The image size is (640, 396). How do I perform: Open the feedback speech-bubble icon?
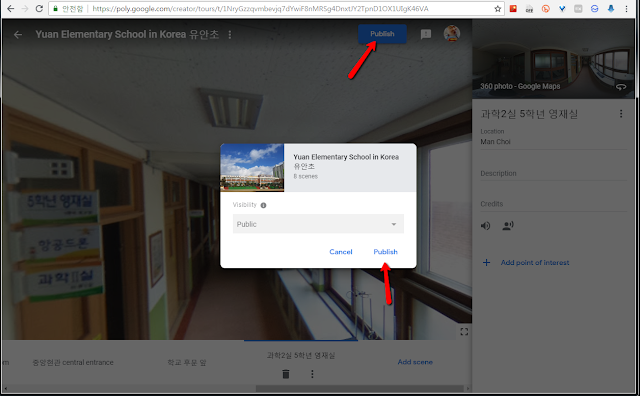pos(426,34)
